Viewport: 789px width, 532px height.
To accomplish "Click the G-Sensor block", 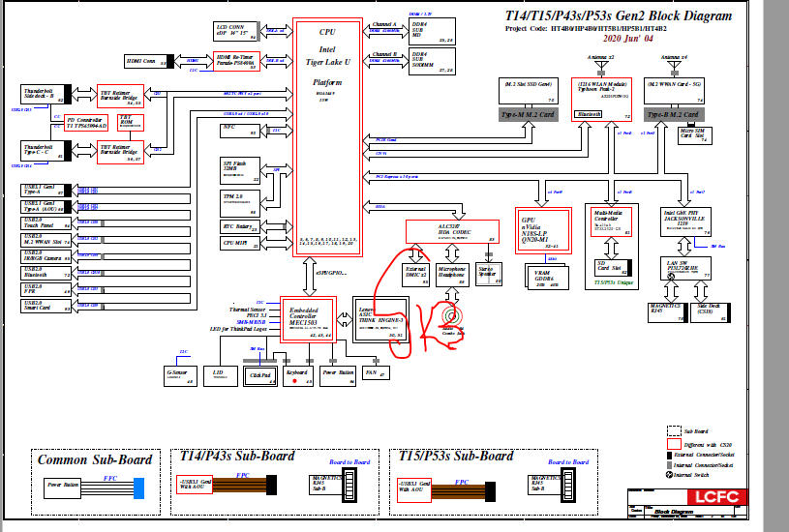I will tap(180, 376).
